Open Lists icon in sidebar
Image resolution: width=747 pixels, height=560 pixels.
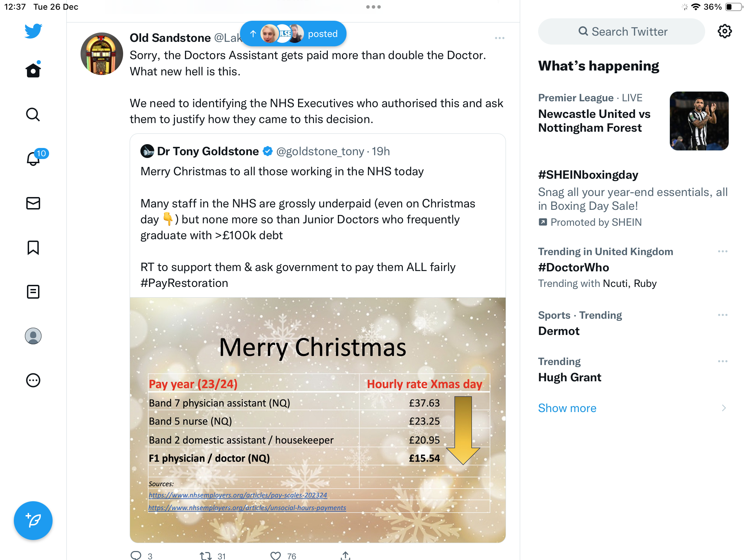pos(33,292)
